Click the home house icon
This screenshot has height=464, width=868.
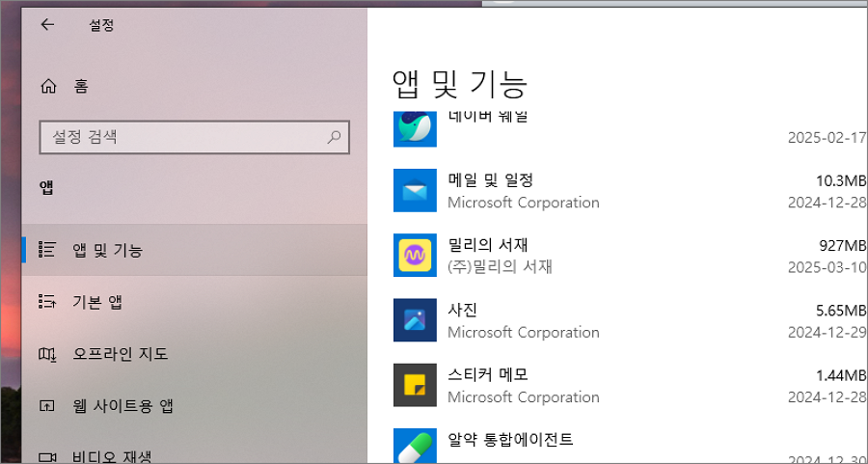(x=49, y=87)
